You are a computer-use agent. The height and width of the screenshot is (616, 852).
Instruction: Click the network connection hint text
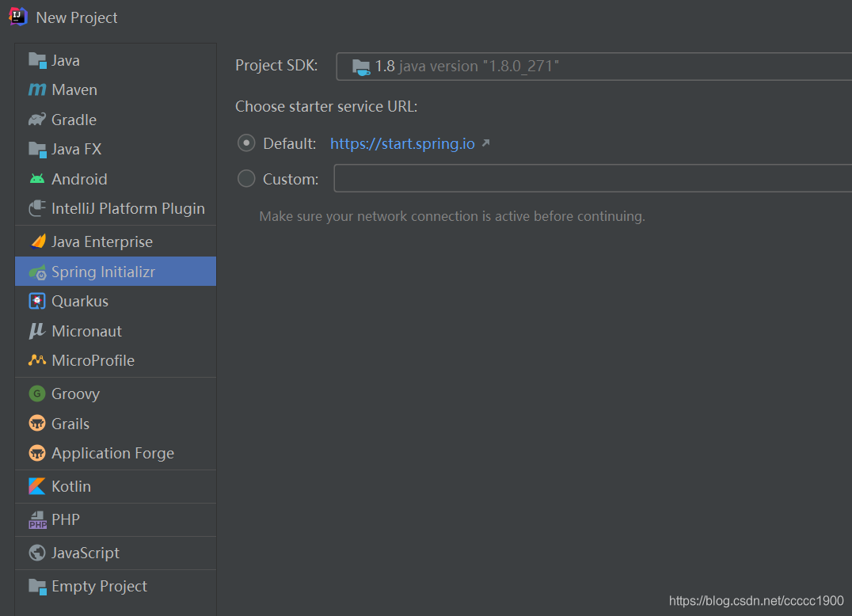(x=452, y=216)
